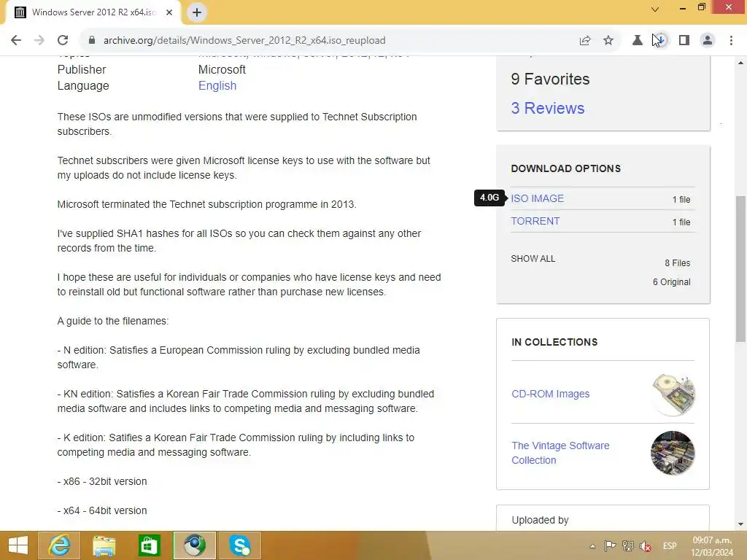
Task: Share this page via the share icon
Action: (x=585, y=41)
